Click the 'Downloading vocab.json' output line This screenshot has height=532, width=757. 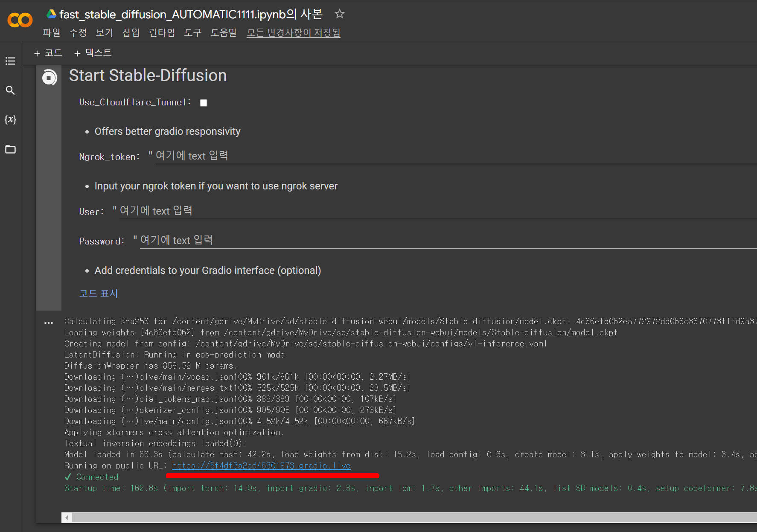click(237, 377)
